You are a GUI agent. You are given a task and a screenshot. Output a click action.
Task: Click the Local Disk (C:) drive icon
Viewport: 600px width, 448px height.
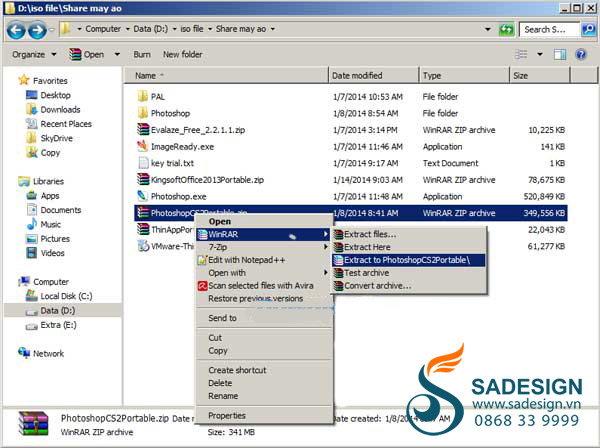tap(31, 295)
